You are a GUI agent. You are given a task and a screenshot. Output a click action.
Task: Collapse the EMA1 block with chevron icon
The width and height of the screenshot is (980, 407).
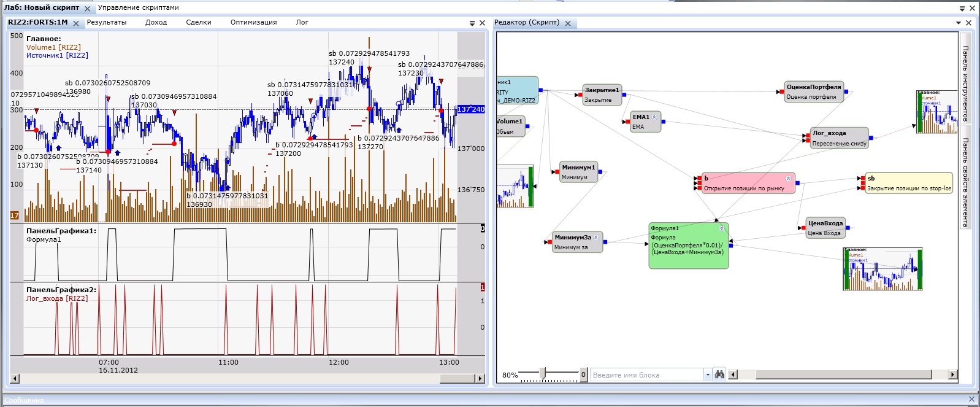pyautogui.click(x=654, y=117)
